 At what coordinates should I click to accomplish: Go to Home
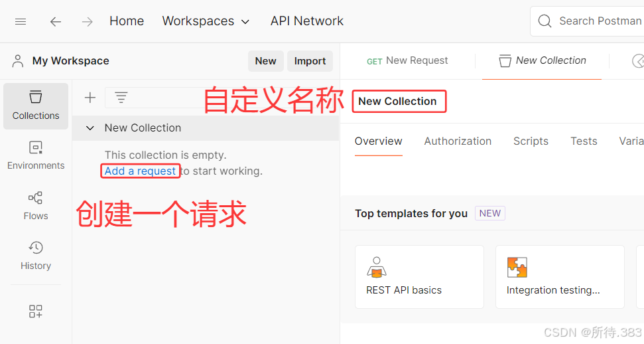click(127, 21)
